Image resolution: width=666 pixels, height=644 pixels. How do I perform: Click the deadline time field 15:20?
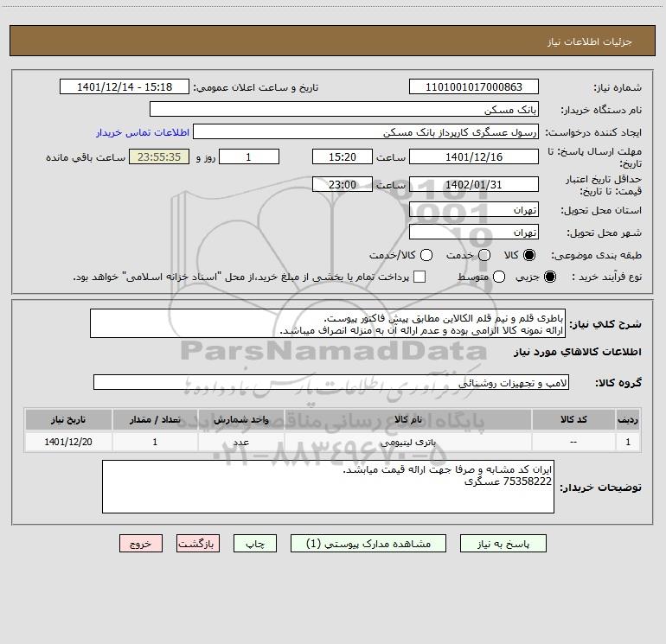click(x=343, y=156)
